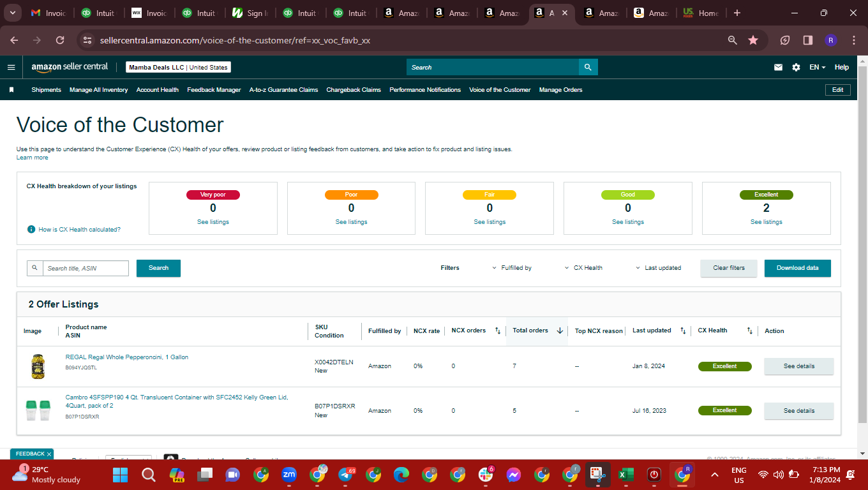
Task: Click the Download data button
Action: click(x=798, y=268)
